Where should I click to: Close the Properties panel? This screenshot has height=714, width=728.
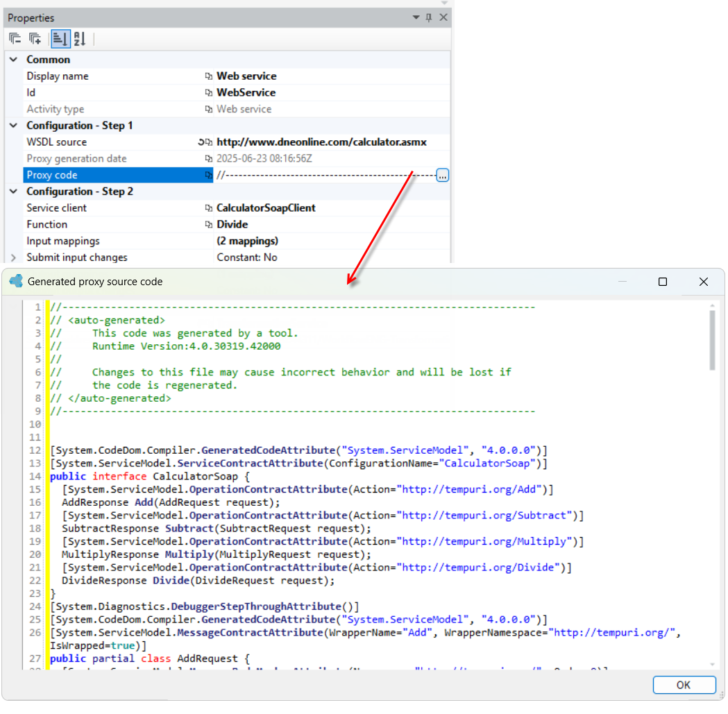(443, 17)
